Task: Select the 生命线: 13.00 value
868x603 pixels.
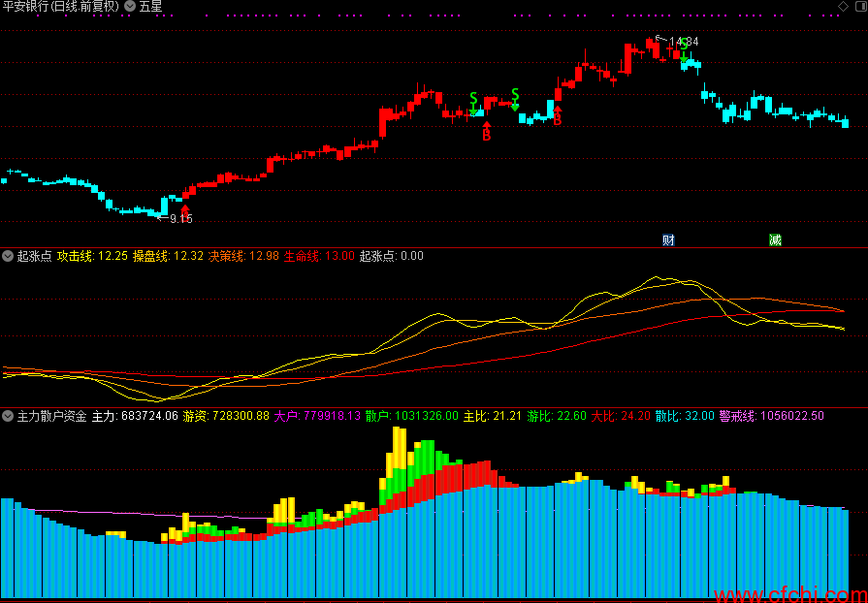Action: 319,256
